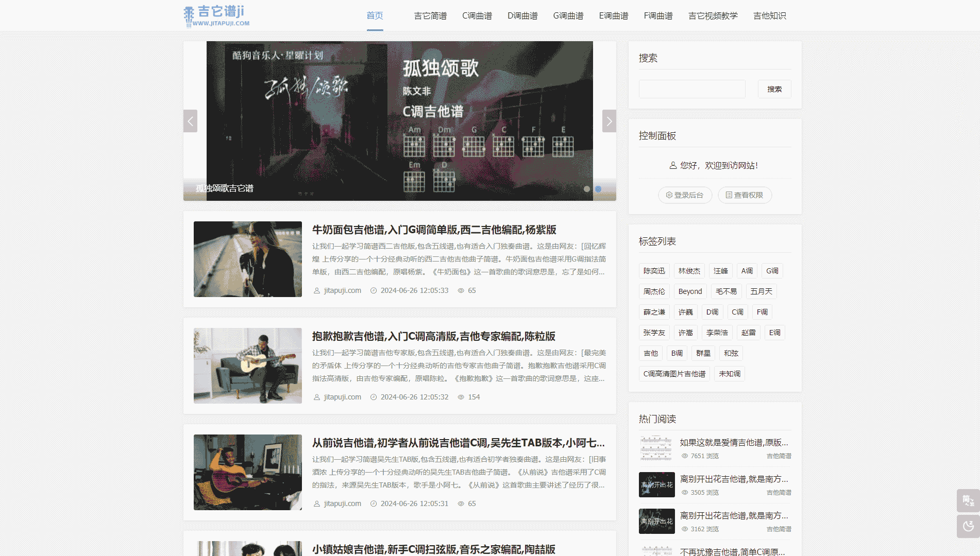Select the 陈奕迅 tag
Image resolution: width=980 pixels, height=556 pixels.
654,271
